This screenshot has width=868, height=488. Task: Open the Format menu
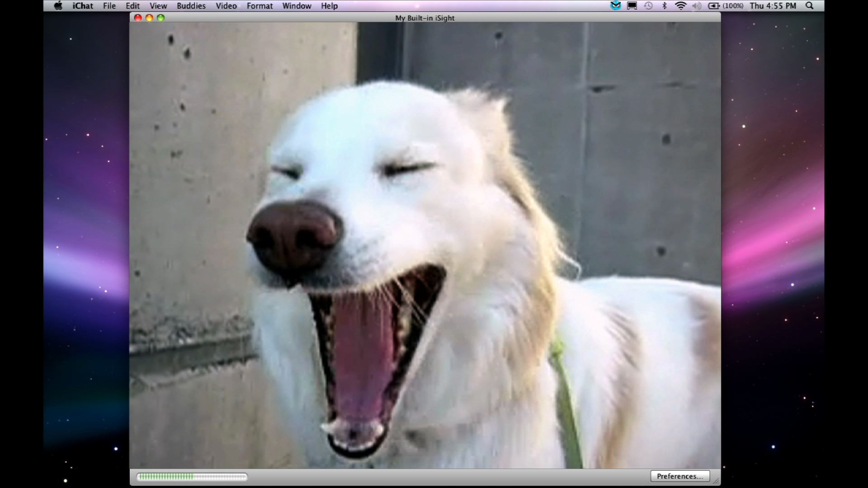tap(259, 6)
